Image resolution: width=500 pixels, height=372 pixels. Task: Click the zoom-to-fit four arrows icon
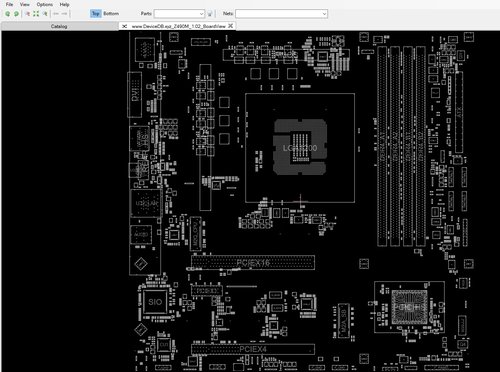point(36,14)
